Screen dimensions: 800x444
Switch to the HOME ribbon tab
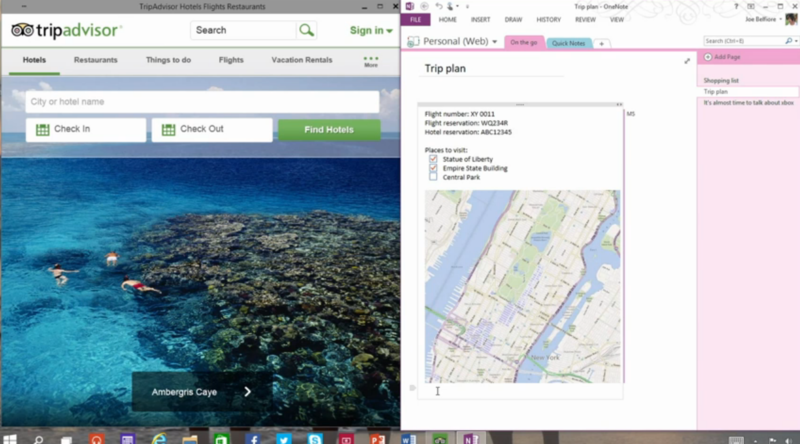[x=447, y=19]
